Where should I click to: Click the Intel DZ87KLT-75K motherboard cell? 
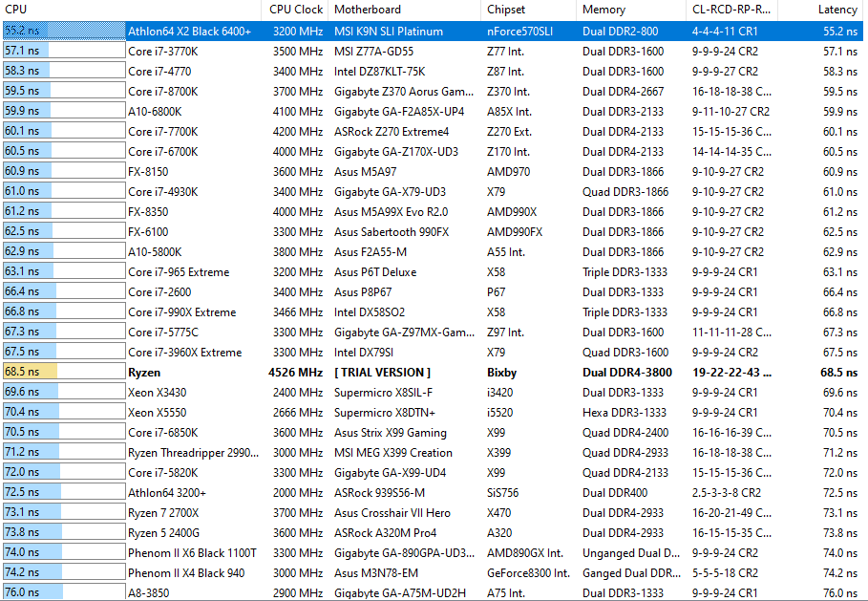click(379, 72)
